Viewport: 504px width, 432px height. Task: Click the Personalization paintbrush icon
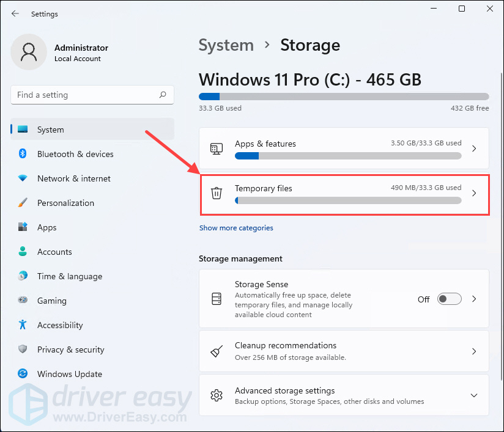point(23,202)
